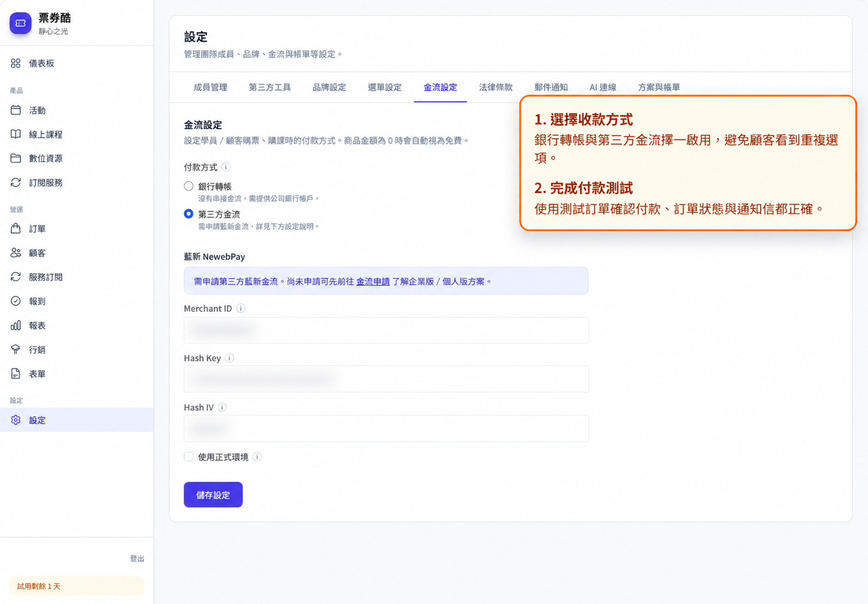Click the 藍新 NewebPay section heading
This screenshot has width=868, height=604.
214,256
